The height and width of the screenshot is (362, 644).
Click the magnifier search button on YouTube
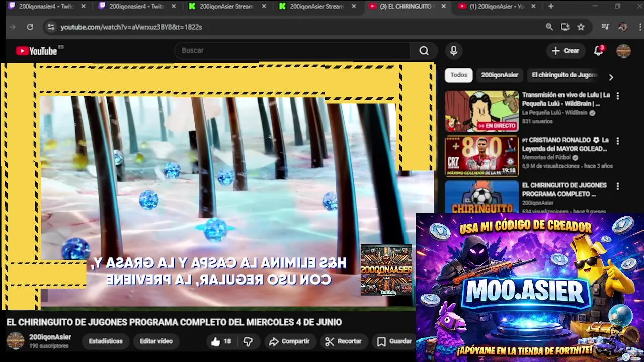pyautogui.click(x=424, y=51)
